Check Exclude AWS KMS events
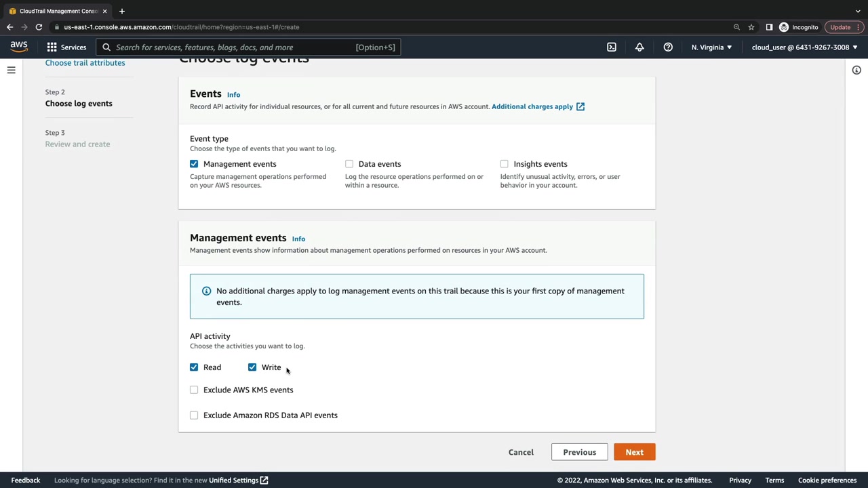This screenshot has height=488, width=868. pyautogui.click(x=194, y=390)
